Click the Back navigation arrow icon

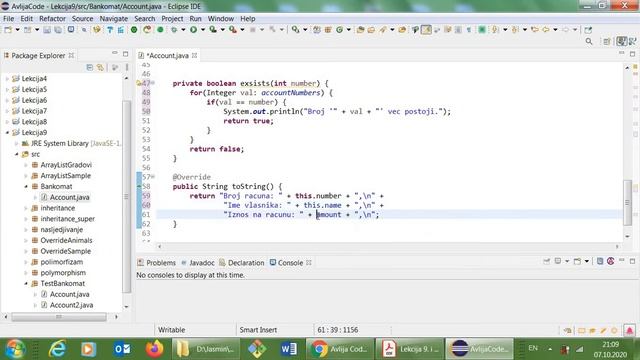tap(546, 30)
